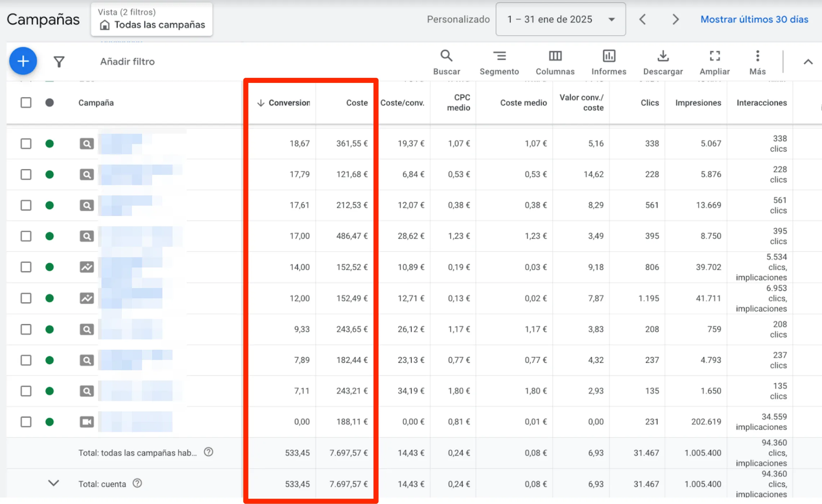Open the Todas las campañas view selector
Image resolution: width=822 pixels, height=504 pixels.
[152, 20]
